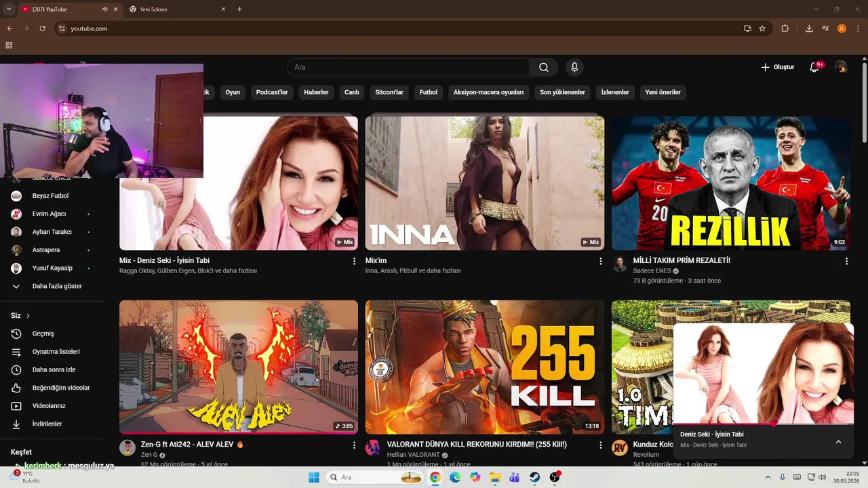868x488 pixels.
Task: Select the Haberler filter chip
Action: (x=316, y=92)
